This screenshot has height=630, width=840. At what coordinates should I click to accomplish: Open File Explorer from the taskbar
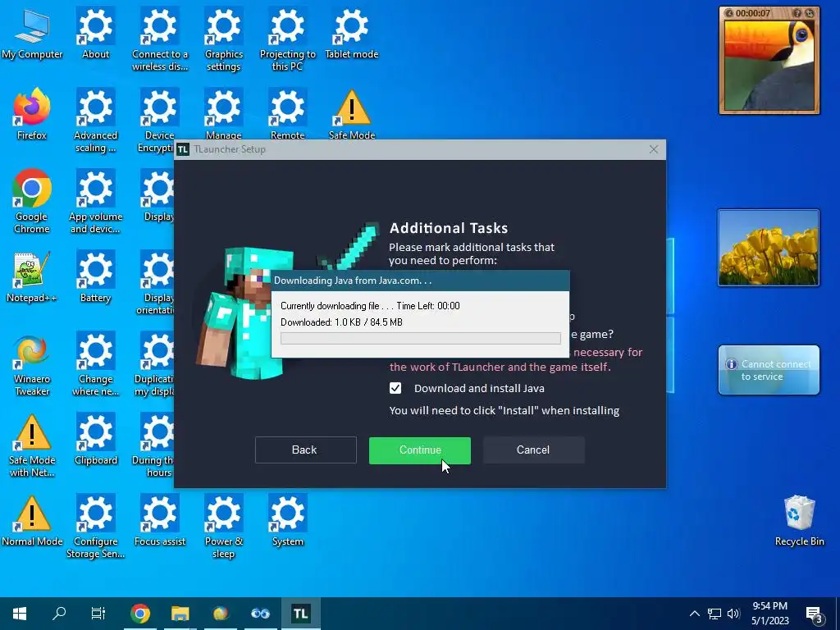[180, 614]
